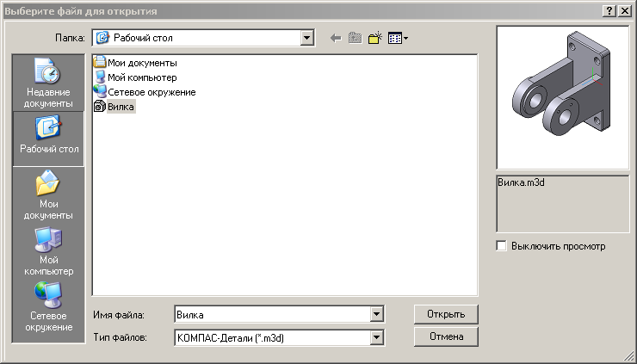Click the Рабочий стол icon in Папка box
This screenshot has height=364, width=637.
point(102,38)
